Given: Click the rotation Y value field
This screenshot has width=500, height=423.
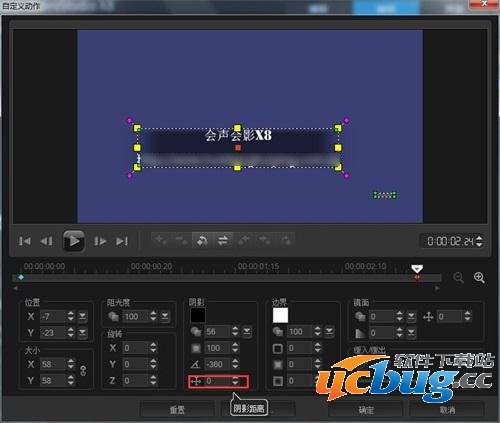Looking at the screenshot, I should click(136, 364).
